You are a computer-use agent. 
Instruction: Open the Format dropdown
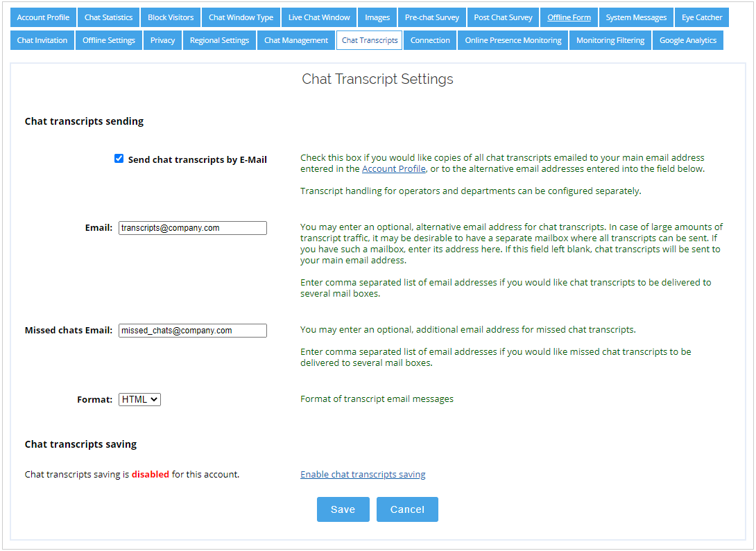[139, 399]
